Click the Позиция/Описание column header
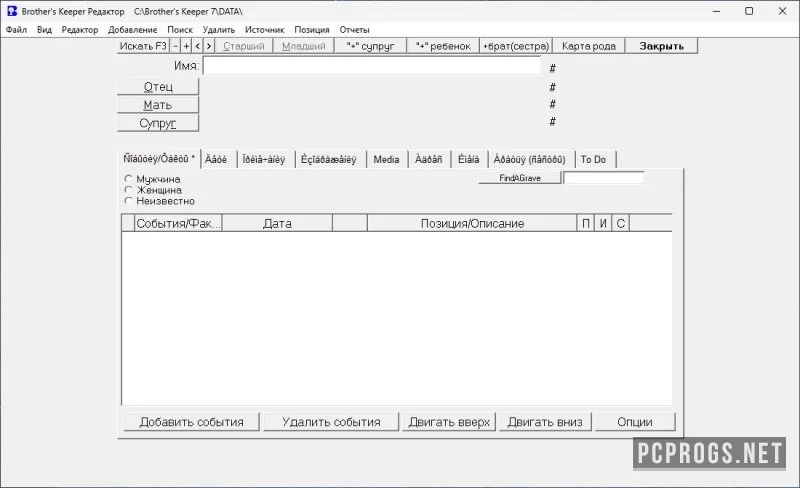The image size is (800, 488). coord(472,223)
